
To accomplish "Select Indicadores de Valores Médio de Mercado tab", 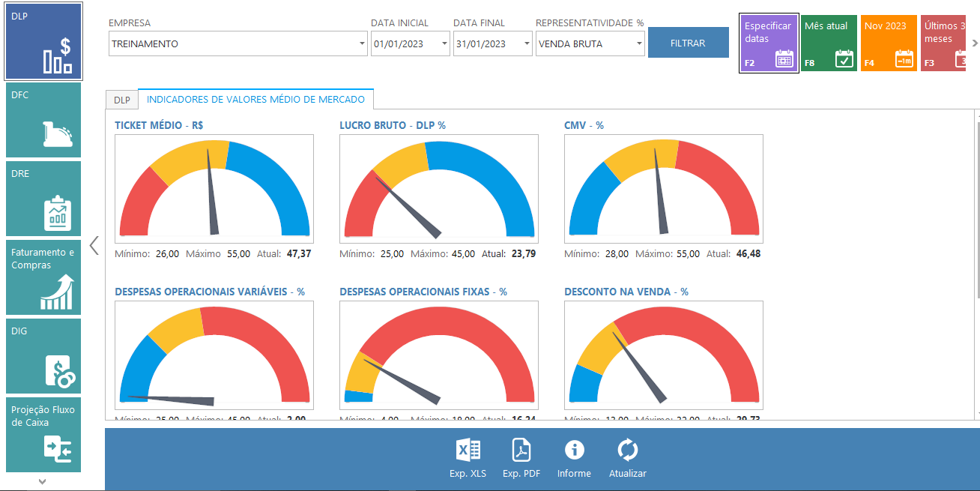I will click(x=255, y=100).
